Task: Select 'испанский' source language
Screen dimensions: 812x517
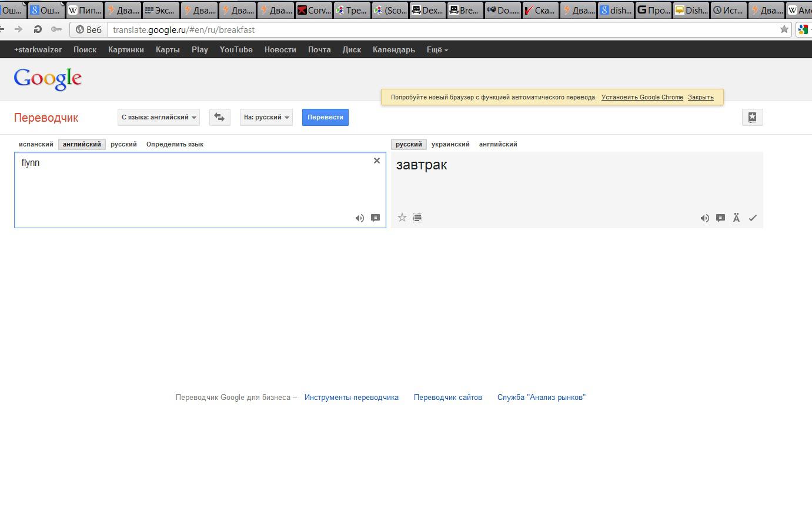Action: pos(36,144)
